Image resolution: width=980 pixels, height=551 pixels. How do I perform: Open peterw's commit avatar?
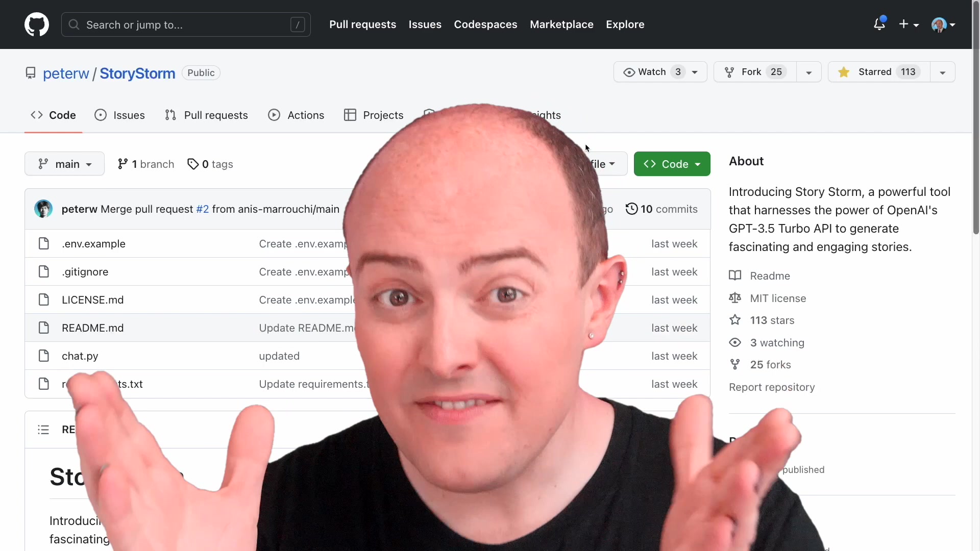pyautogui.click(x=43, y=209)
